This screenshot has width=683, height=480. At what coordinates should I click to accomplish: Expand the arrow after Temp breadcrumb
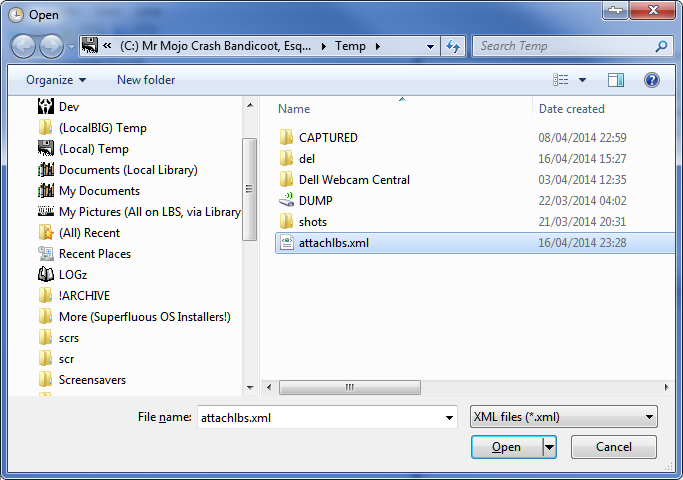(x=378, y=46)
